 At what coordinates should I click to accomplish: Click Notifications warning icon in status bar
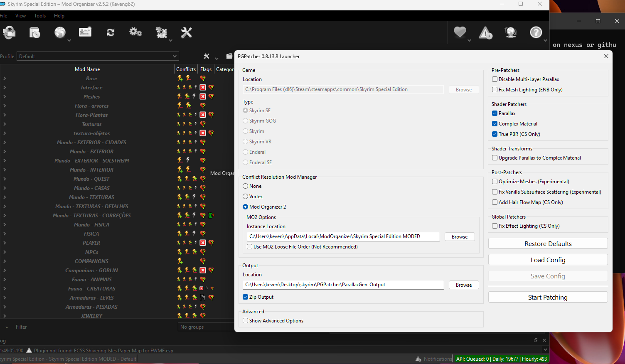point(418,359)
